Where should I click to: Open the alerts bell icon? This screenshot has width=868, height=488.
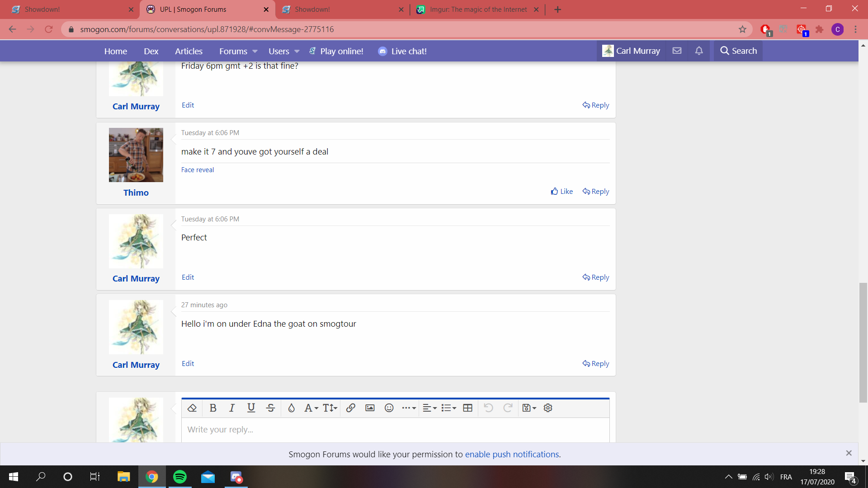coord(699,51)
